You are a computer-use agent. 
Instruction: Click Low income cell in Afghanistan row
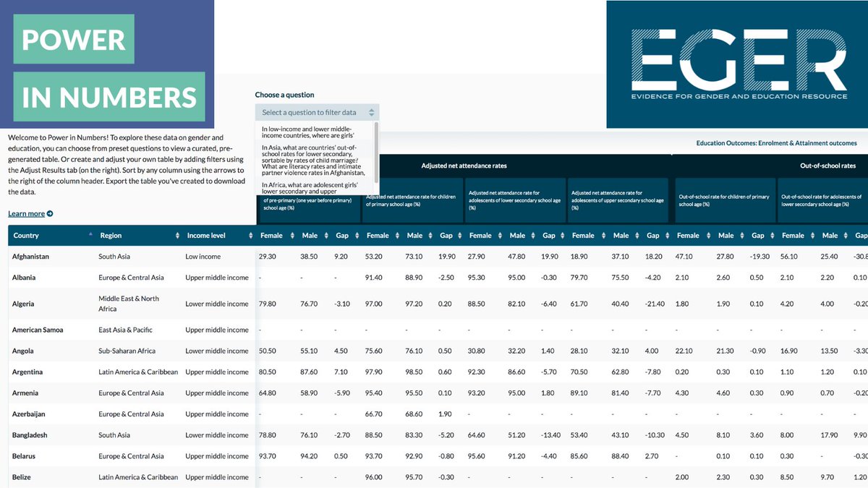203,257
